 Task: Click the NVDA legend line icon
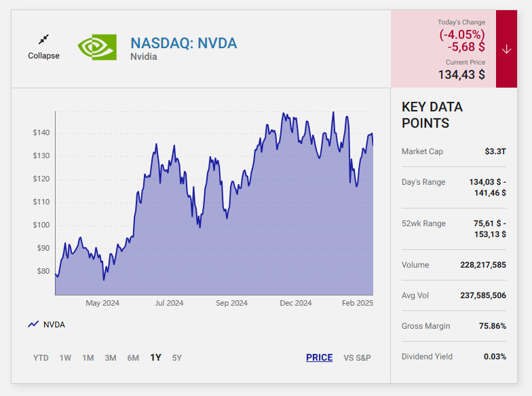tap(33, 325)
